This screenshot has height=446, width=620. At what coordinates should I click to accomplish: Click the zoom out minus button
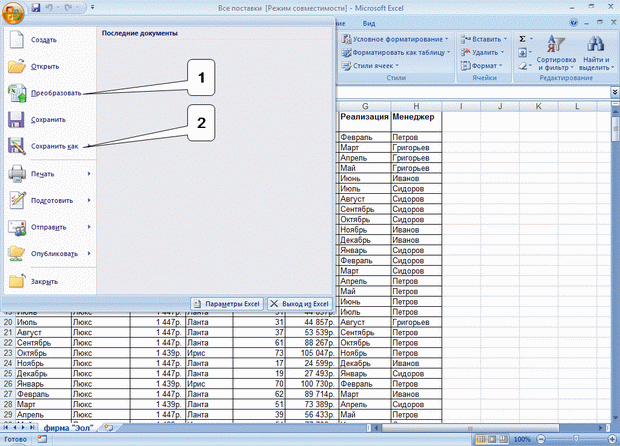pyautogui.click(x=541, y=439)
